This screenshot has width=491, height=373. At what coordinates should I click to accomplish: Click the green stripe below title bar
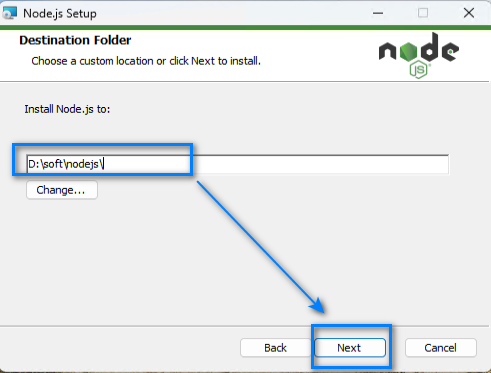coord(245,27)
